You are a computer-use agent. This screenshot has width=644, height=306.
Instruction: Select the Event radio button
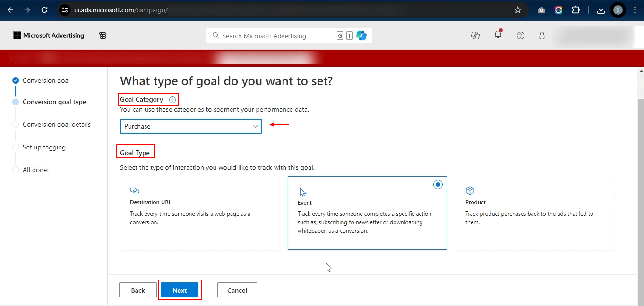[x=438, y=184]
